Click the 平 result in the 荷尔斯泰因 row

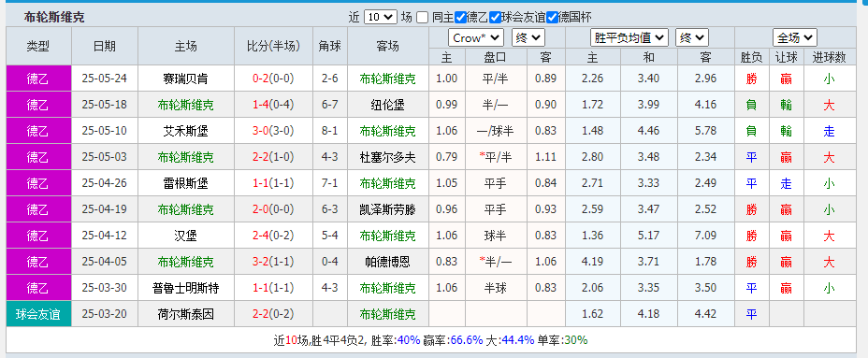[x=751, y=314]
